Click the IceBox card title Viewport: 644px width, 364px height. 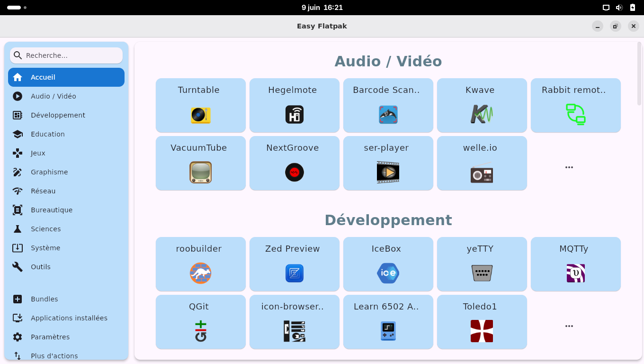[x=386, y=249]
